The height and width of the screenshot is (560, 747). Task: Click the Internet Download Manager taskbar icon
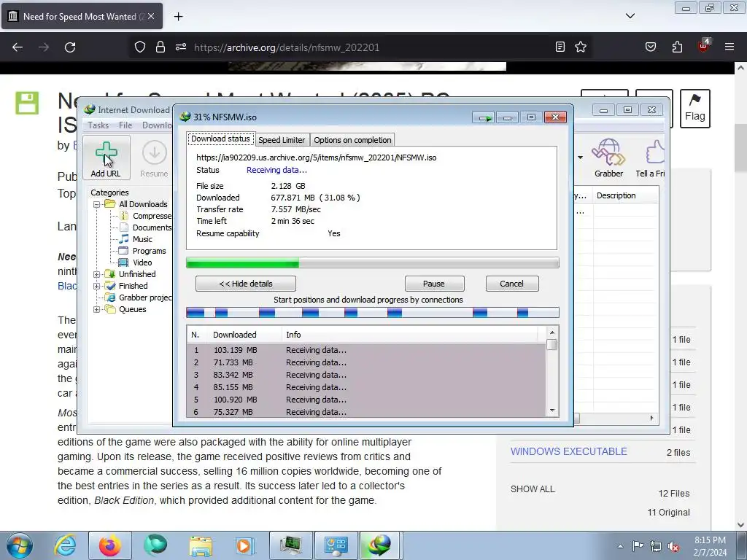pyautogui.click(x=379, y=545)
